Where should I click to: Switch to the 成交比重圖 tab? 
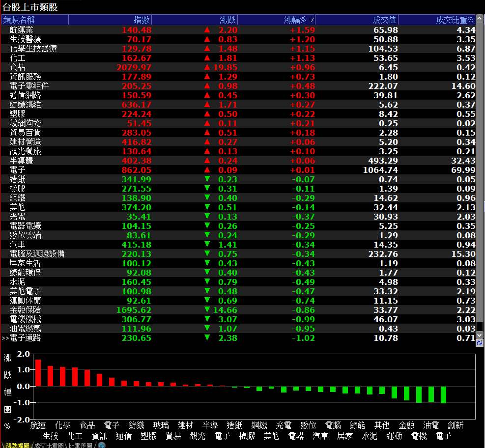[49, 445]
